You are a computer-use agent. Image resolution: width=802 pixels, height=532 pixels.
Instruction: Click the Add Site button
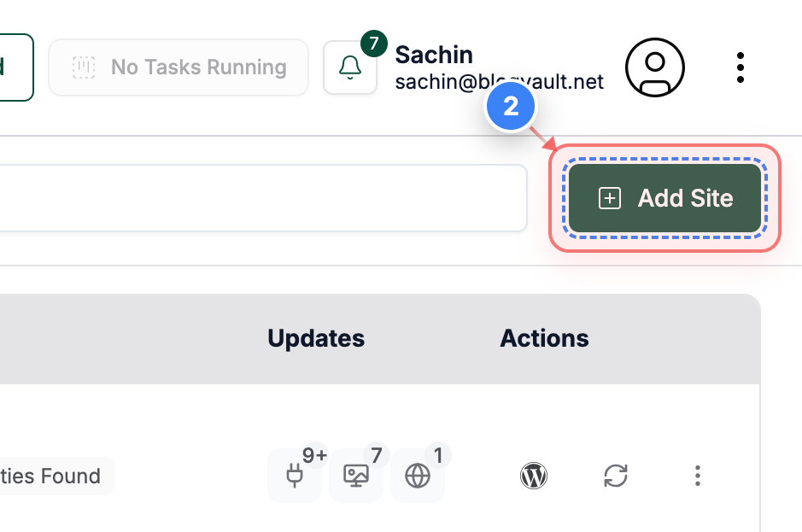[x=664, y=198]
